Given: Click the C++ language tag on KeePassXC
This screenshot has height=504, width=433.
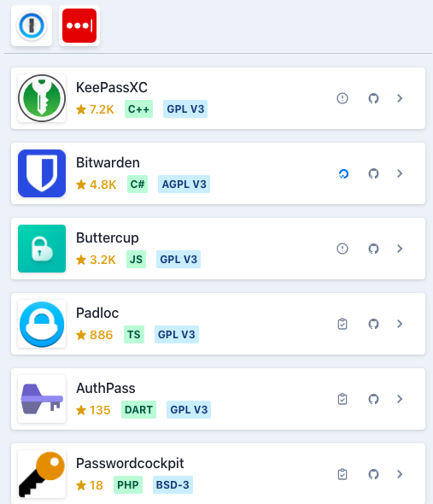Looking at the screenshot, I should click(138, 109).
